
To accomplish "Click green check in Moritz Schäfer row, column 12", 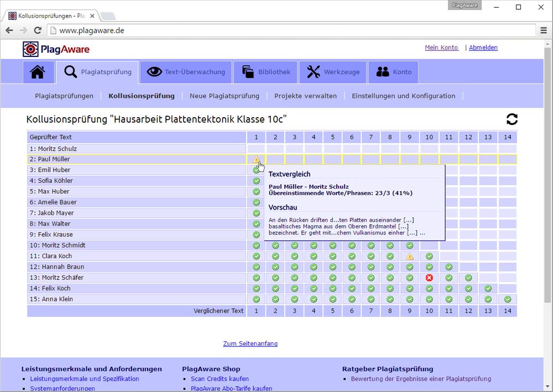I will coord(468,278).
